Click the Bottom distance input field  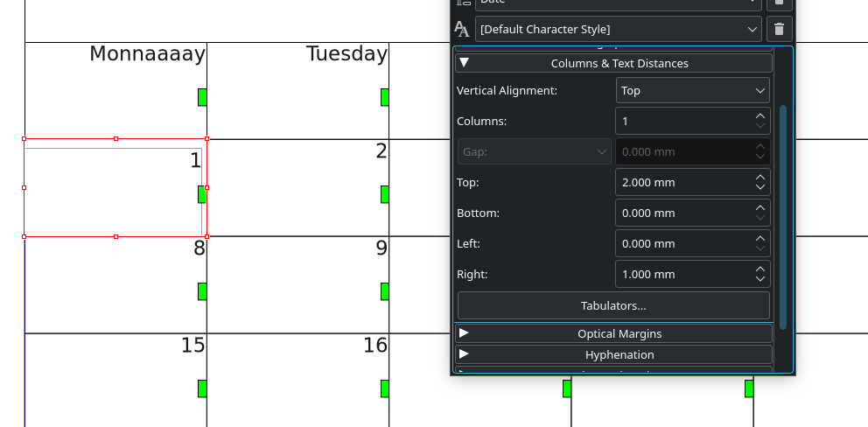click(x=682, y=213)
